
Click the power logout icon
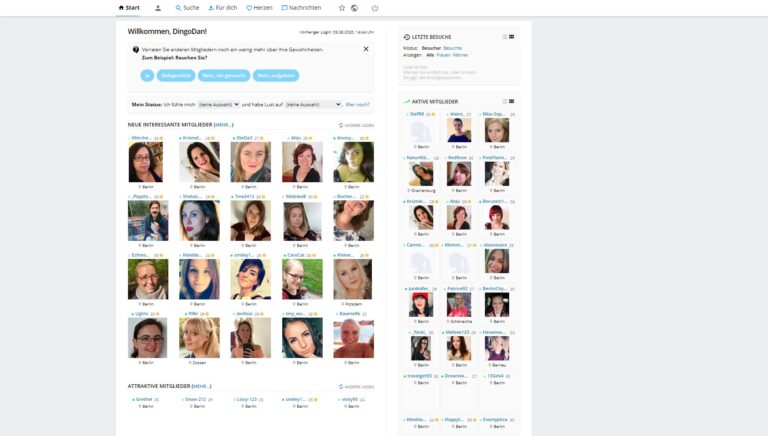point(375,8)
